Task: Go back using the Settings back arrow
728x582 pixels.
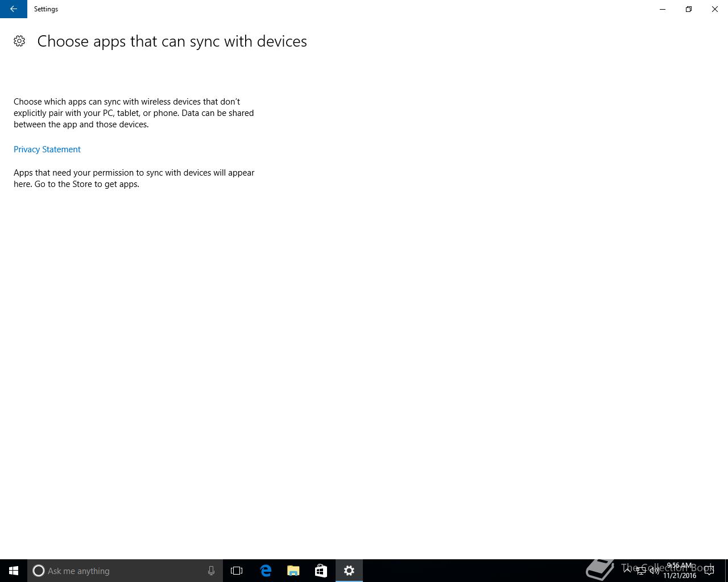Action: [x=13, y=9]
